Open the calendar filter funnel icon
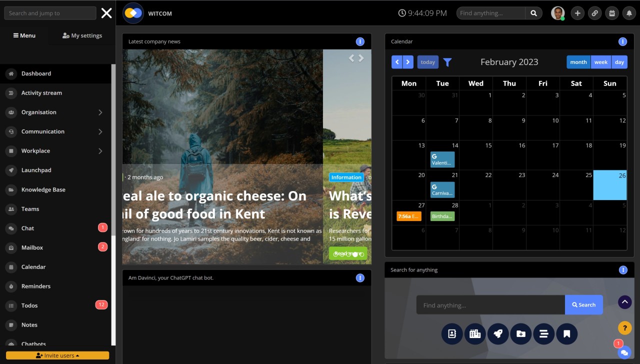The height and width of the screenshot is (364, 640). pyautogui.click(x=447, y=62)
